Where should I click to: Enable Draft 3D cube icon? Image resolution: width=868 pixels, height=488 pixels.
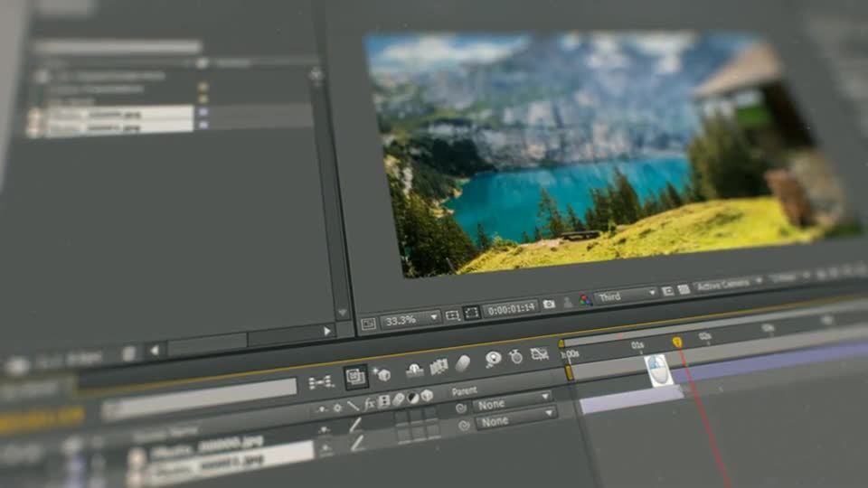(382, 373)
